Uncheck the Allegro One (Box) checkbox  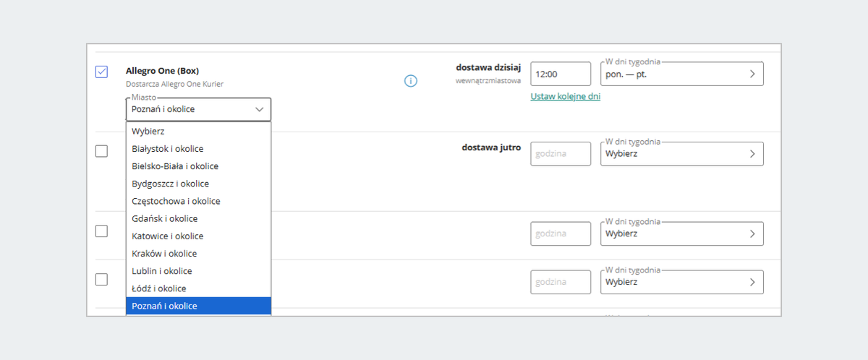pos(101,72)
